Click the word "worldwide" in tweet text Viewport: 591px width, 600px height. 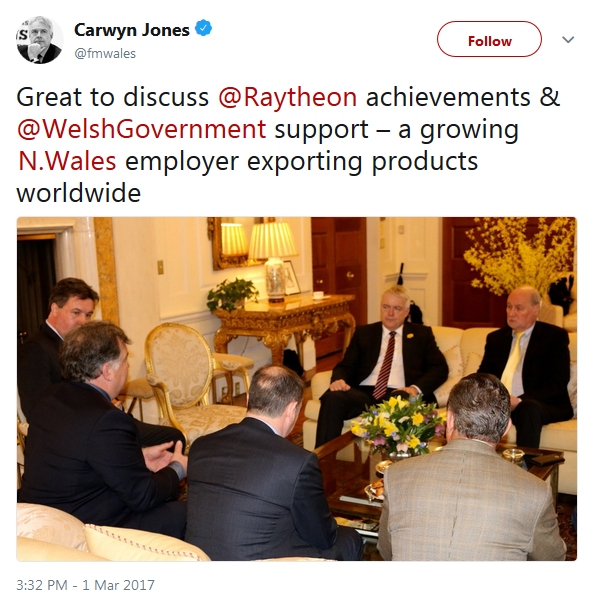click(78, 193)
